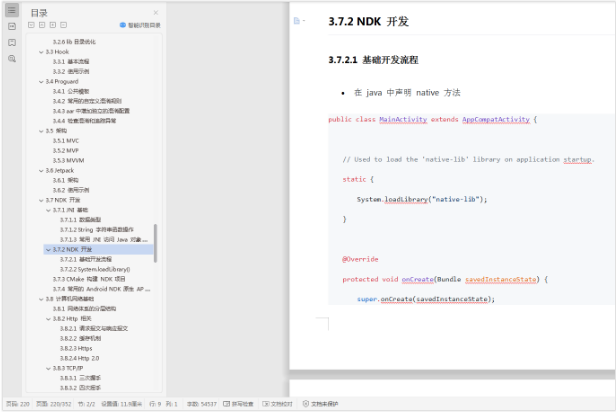Image resolution: width=616 pixels, height=412 pixels.
Task: Collapse the 3.3 Hook outline node
Action: (41, 52)
